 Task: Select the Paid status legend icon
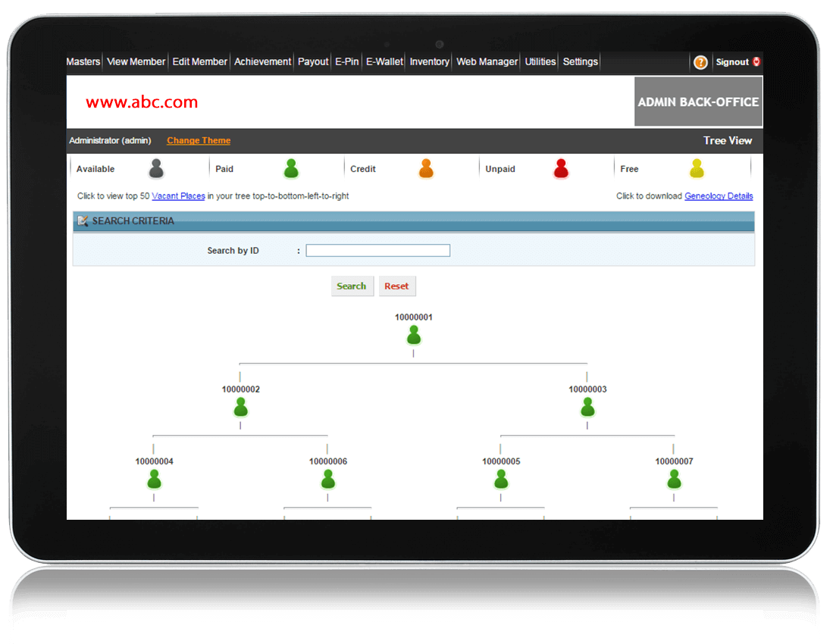[290, 167]
